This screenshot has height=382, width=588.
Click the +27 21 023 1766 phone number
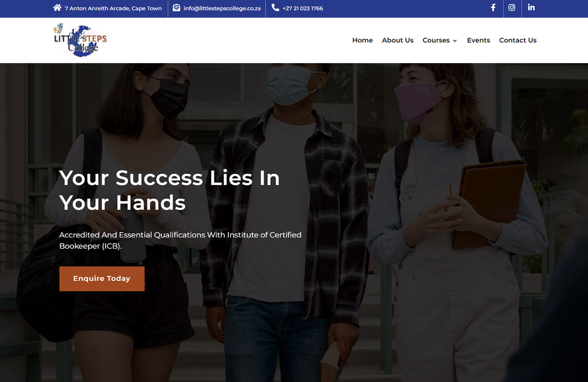pyautogui.click(x=303, y=8)
